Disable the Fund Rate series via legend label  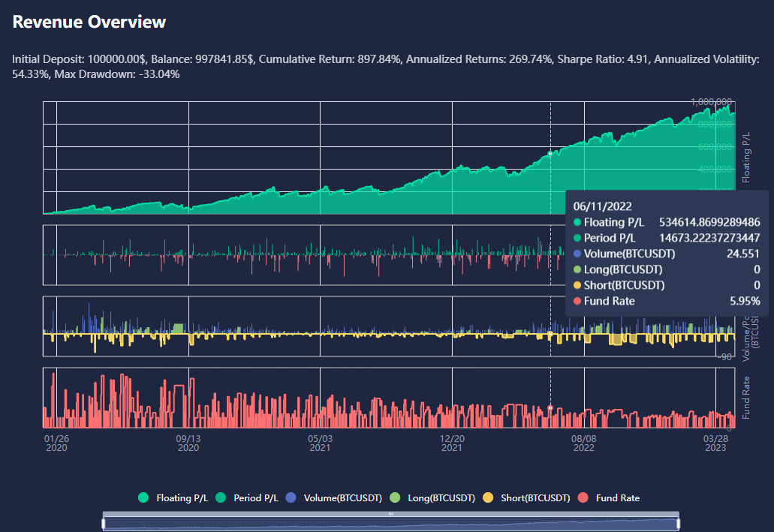pos(617,498)
